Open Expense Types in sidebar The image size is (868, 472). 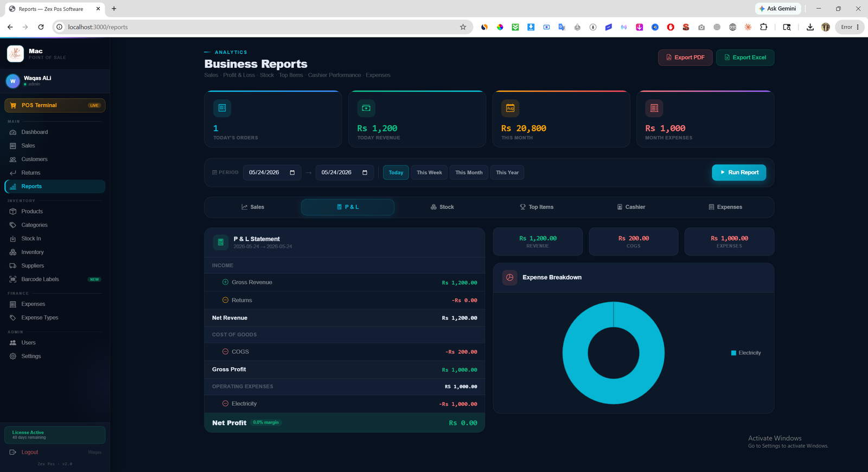pos(54,317)
